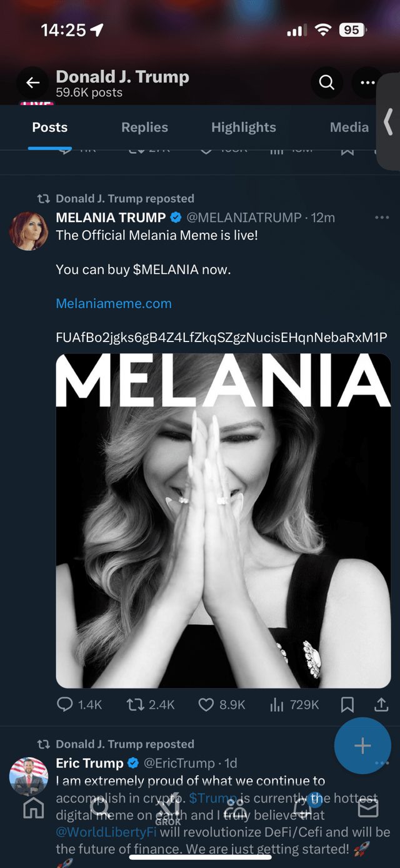Viewport: 400px width, 868px height.
Task: Open Messages inbox from bottom navigation
Action: click(x=369, y=809)
